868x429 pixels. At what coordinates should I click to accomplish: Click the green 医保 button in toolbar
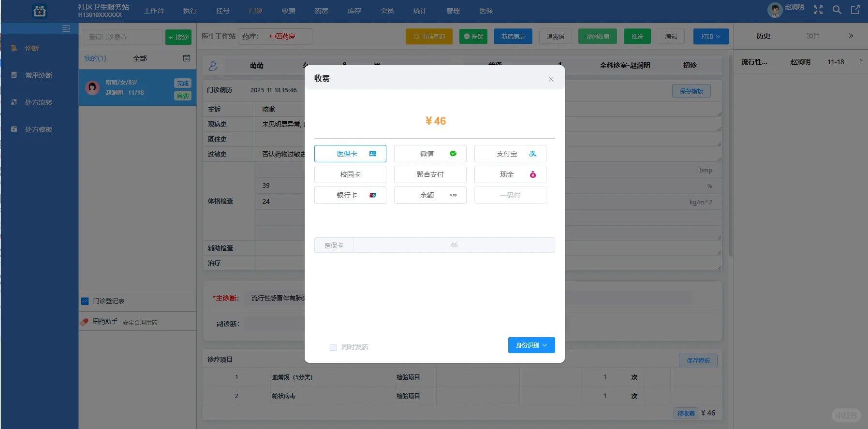pos(473,37)
